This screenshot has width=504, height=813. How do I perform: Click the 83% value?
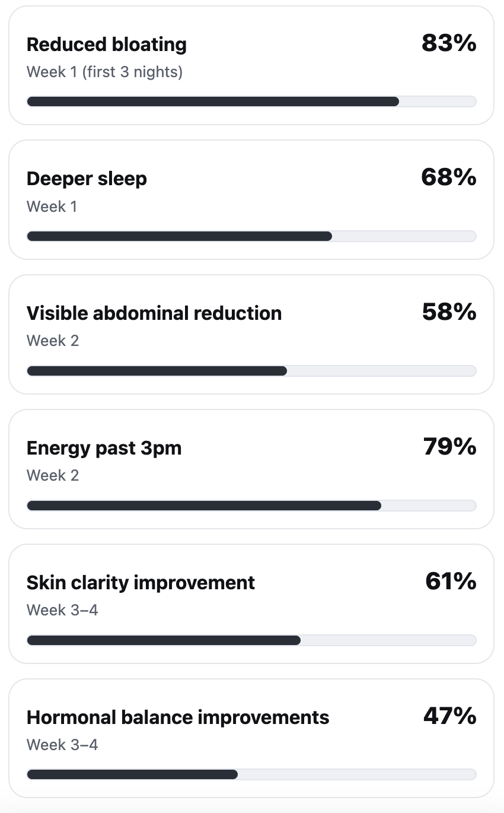click(x=449, y=43)
